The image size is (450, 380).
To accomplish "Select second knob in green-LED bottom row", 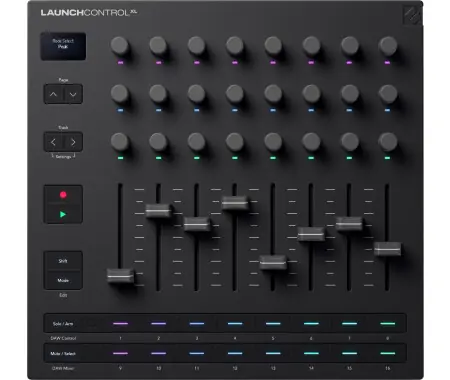I will [158, 142].
